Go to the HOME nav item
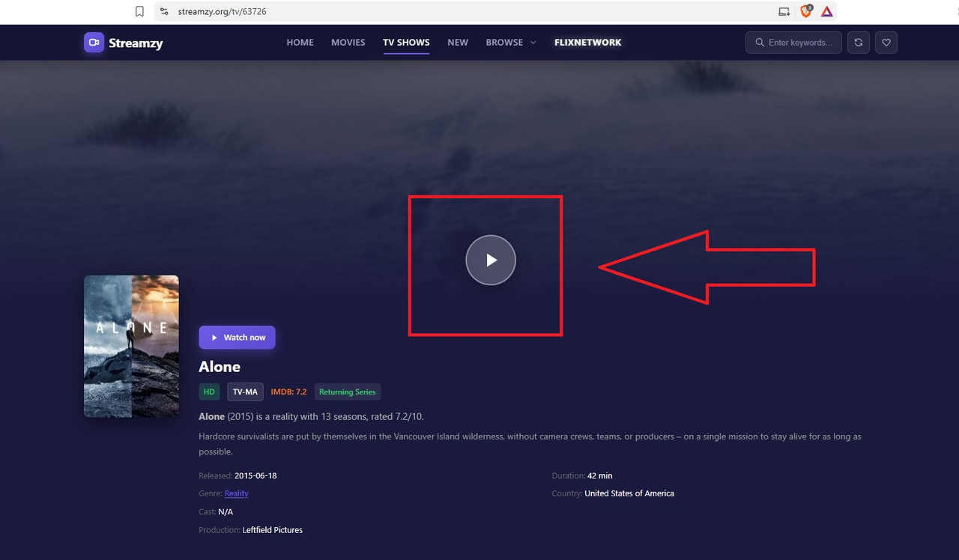This screenshot has width=959, height=560. pos(300,43)
